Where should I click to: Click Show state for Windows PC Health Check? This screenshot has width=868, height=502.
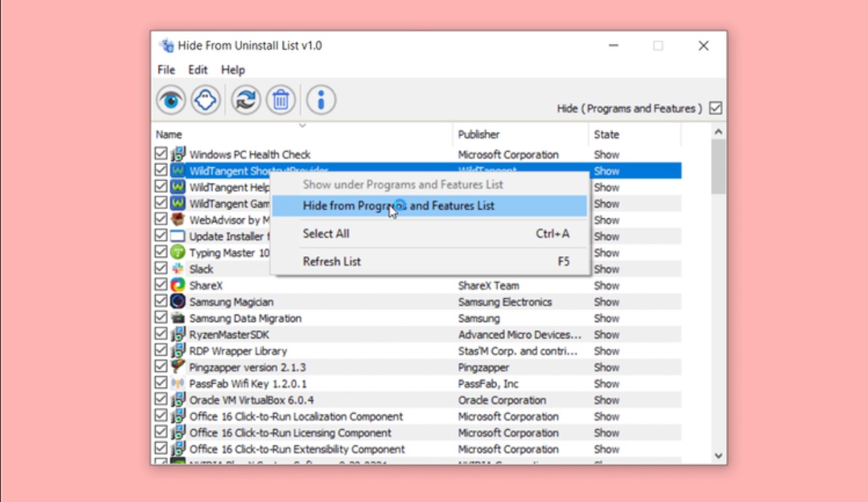[x=606, y=154]
